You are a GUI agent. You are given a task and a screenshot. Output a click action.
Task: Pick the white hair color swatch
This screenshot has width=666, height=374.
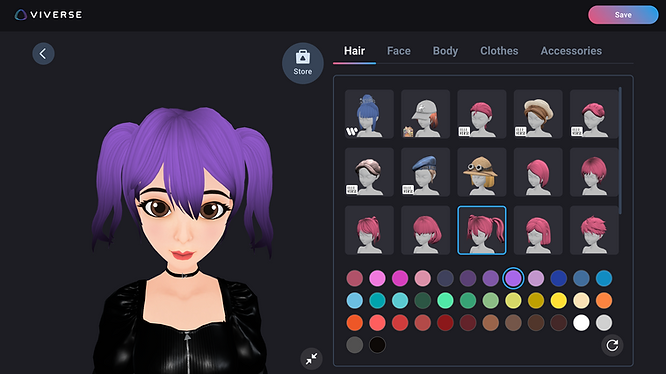[581, 323]
